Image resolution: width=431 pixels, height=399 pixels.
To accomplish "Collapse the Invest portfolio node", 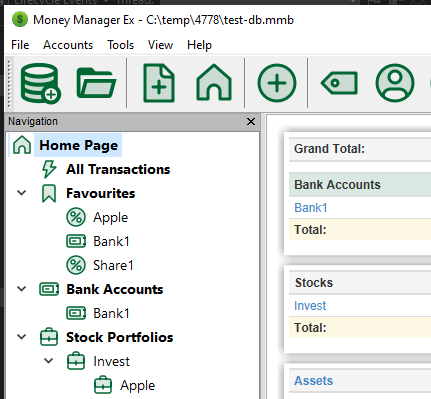I will [49, 361].
